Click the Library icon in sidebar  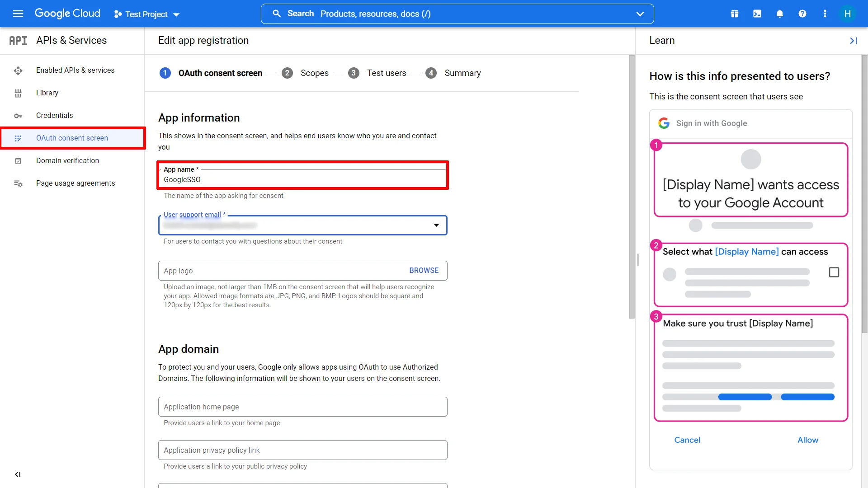click(x=18, y=93)
